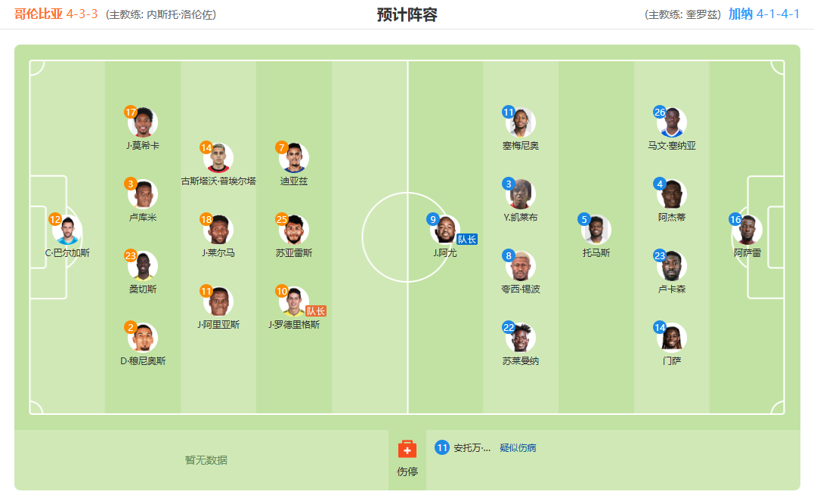814x504 pixels.
Task: Open 托马斯 number 5 player portrait
Action: pyautogui.click(x=596, y=230)
